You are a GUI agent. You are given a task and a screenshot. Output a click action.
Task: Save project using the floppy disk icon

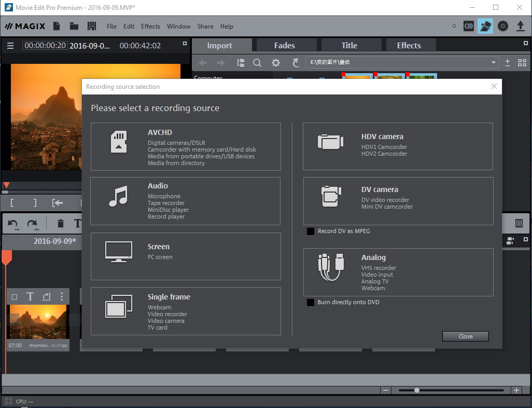pos(92,26)
